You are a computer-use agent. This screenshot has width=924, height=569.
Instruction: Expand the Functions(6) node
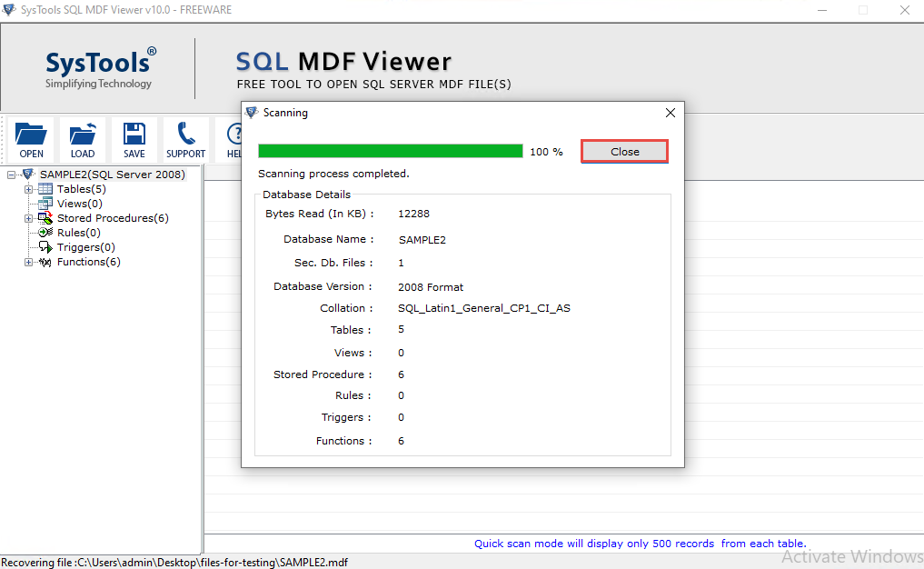click(28, 262)
